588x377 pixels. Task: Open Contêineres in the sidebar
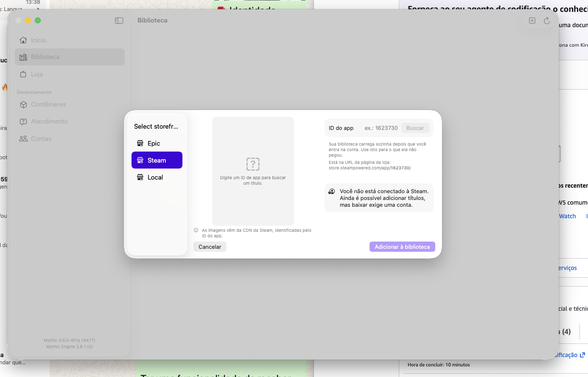tap(70, 104)
